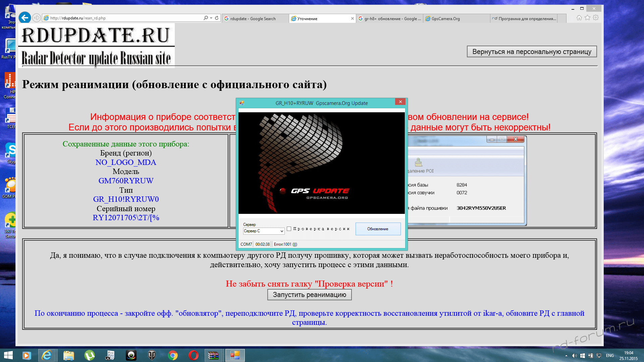Click the URL address field
644x362 pixels.
click(x=124, y=18)
